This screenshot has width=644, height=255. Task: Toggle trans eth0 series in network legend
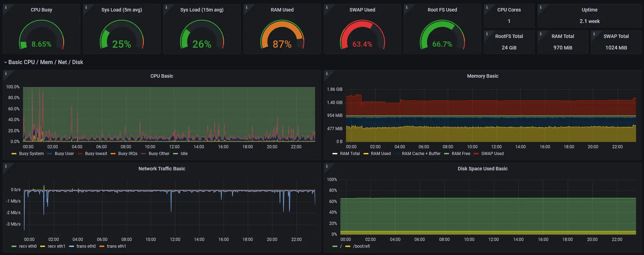click(86, 246)
